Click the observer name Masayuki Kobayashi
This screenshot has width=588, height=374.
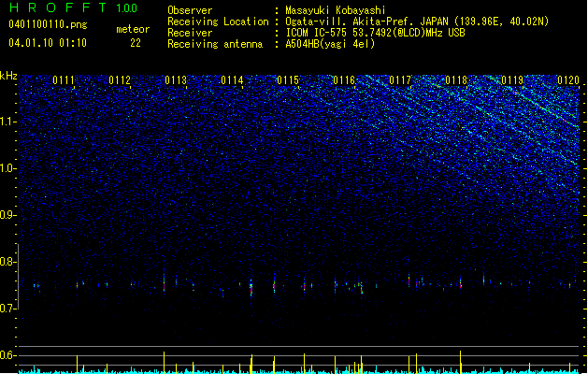[336, 10]
